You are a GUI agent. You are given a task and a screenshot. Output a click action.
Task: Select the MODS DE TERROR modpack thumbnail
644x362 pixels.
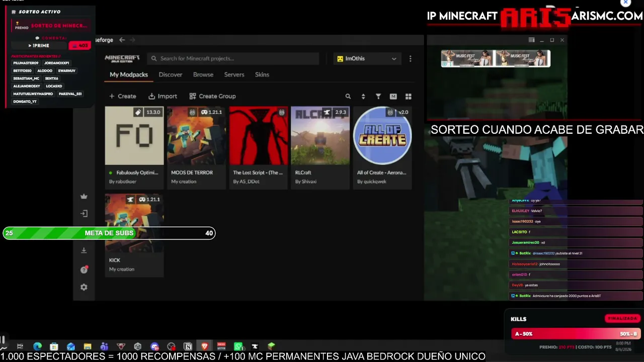(x=196, y=136)
